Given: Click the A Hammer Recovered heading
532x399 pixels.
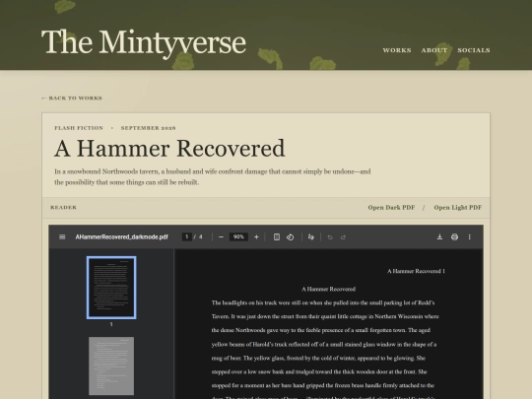Looking at the screenshot, I should pyautogui.click(x=169, y=149).
